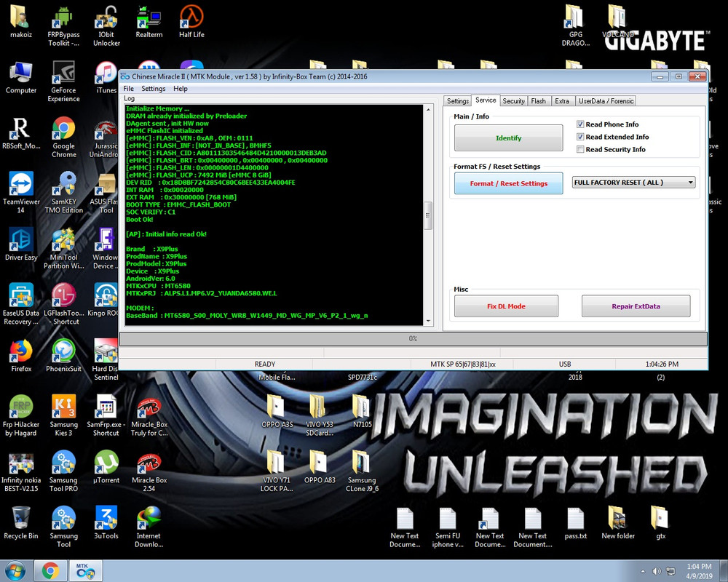Click the MTK SP 65|67|83|81|xx status
This screenshot has width=728, height=582.
pyautogui.click(x=462, y=364)
